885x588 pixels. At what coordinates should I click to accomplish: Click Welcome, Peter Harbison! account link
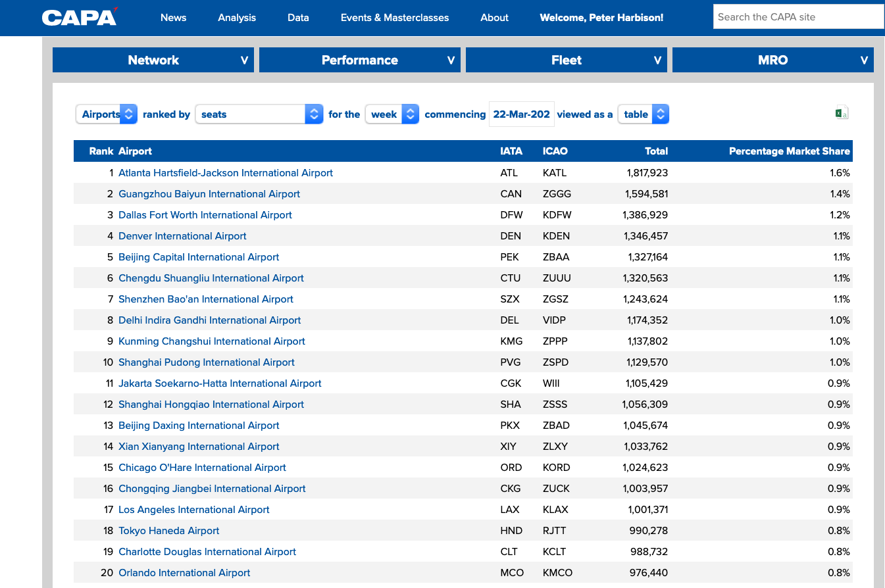(x=601, y=18)
